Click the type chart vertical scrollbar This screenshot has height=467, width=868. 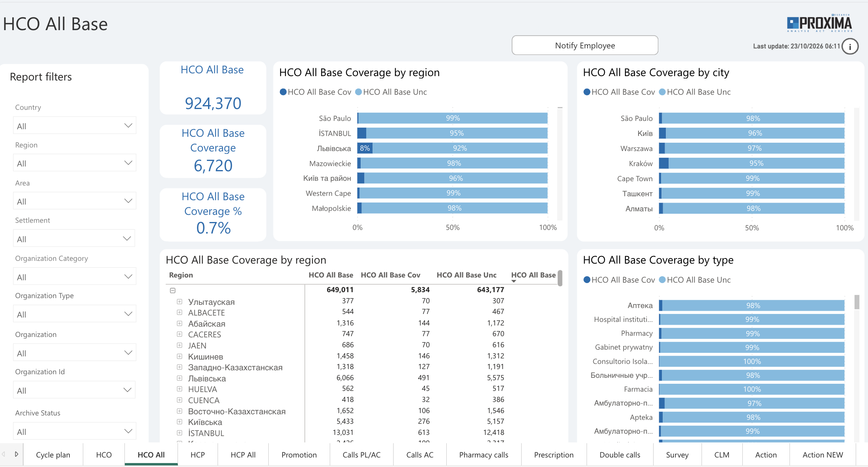coord(857,302)
